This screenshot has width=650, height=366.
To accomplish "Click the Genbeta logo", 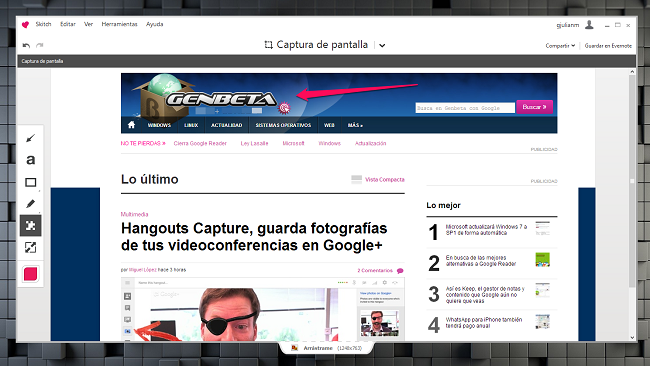I will point(221,99).
